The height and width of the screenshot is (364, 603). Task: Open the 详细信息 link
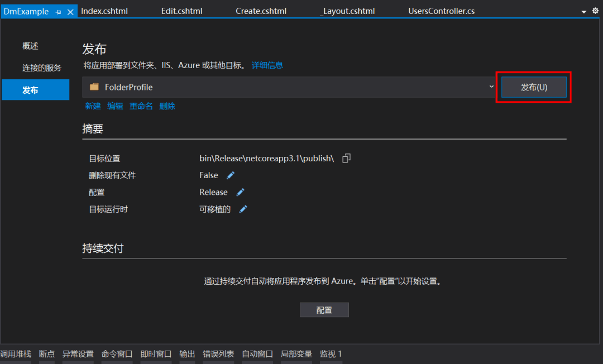pos(267,65)
